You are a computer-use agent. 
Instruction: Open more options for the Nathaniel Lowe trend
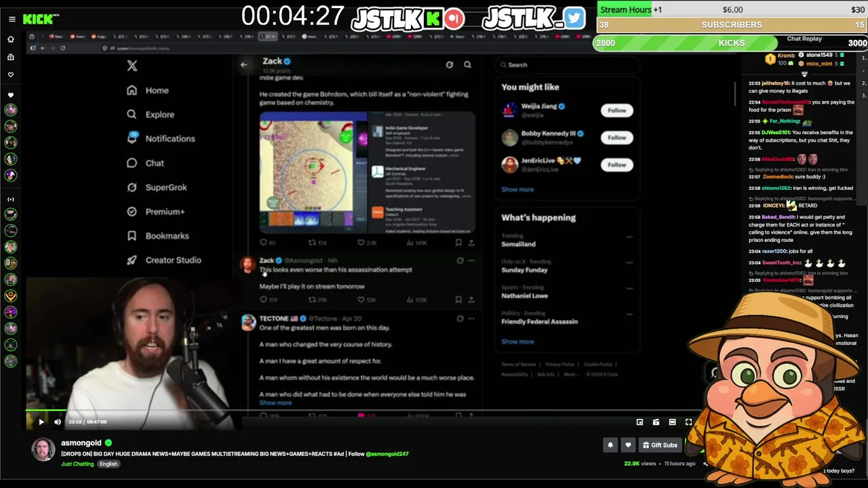(629, 289)
